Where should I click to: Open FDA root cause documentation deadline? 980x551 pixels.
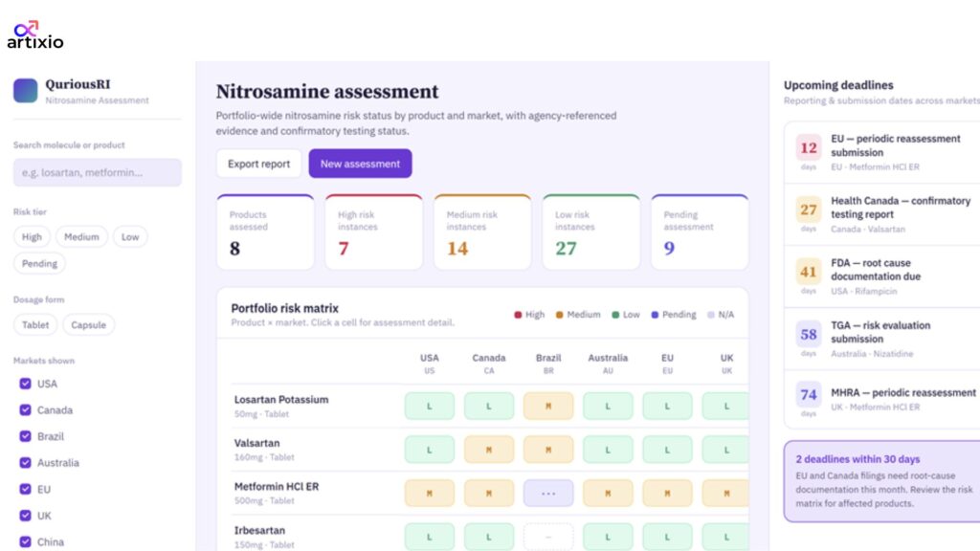pyautogui.click(x=881, y=276)
